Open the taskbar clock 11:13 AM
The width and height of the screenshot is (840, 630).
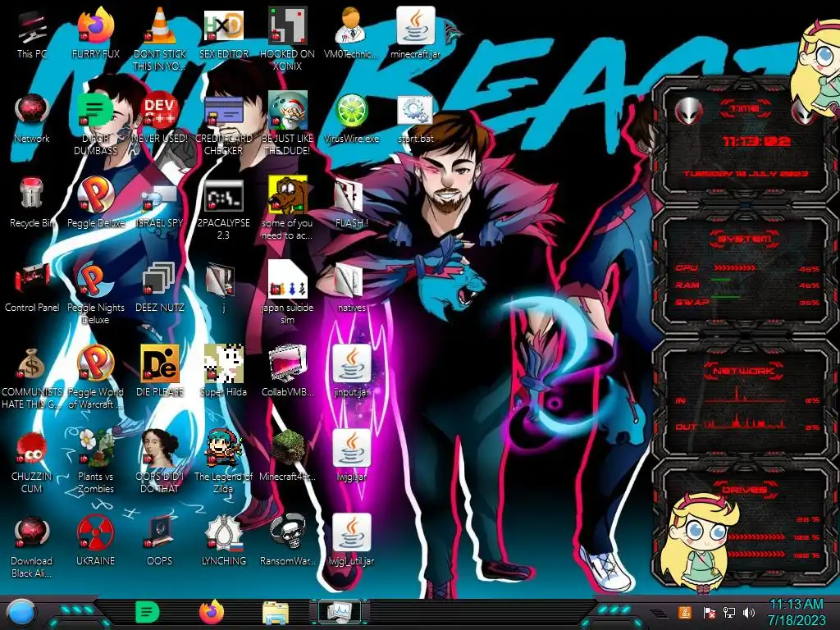click(796, 612)
